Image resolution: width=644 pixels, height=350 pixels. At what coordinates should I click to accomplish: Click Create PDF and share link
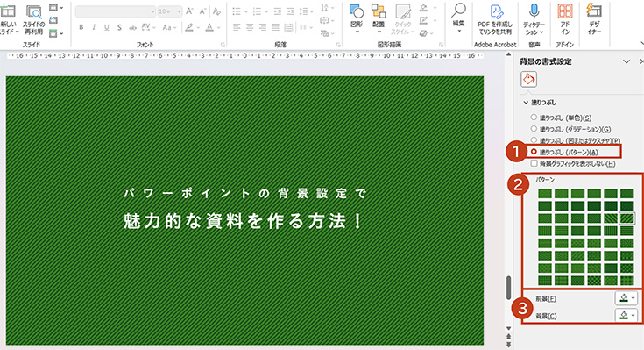[495, 19]
